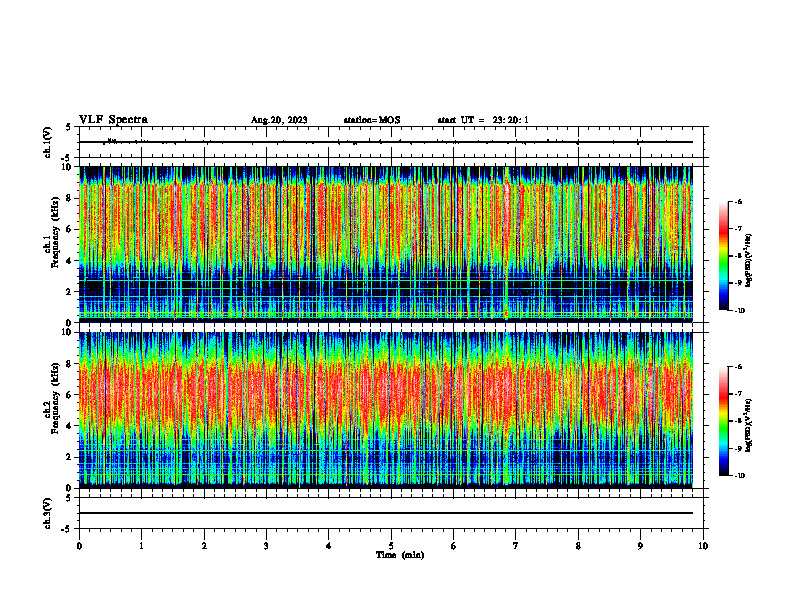Click the time axis tick label "6"
The width and height of the screenshot is (792, 612).
(x=454, y=546)
